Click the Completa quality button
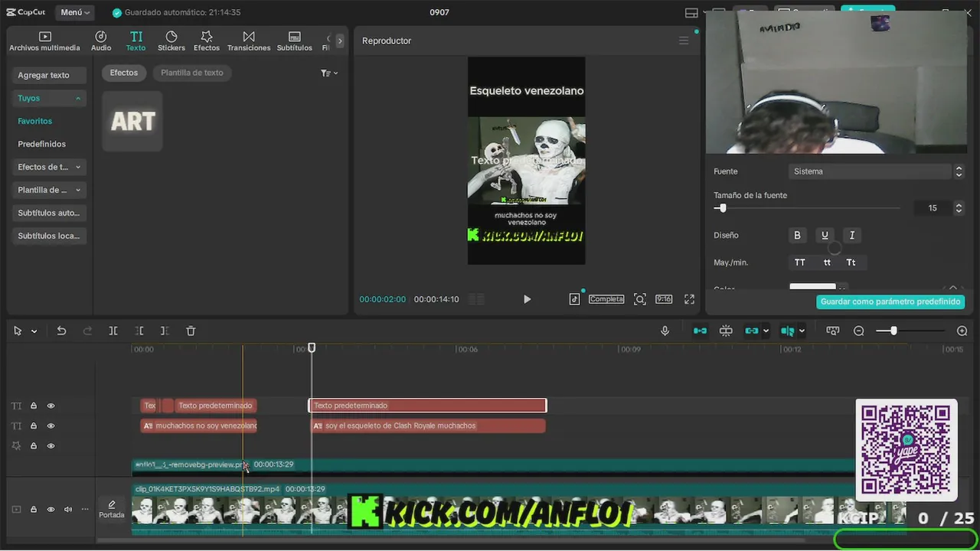 (x=606, y=299)
